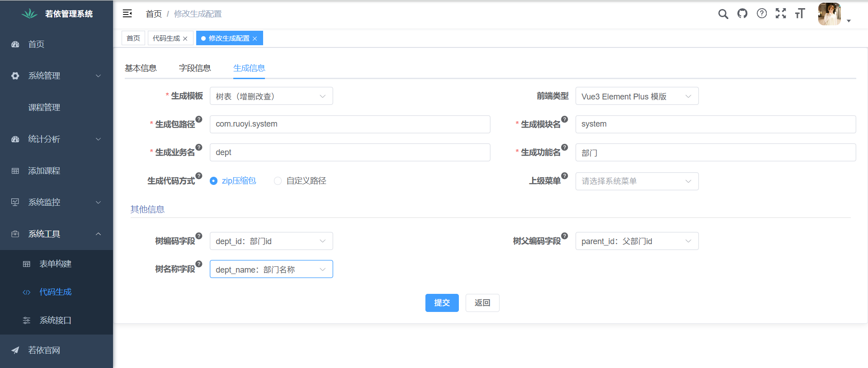
Task: Show help tooltip for 树名称字段
Action: click(x=199, y=264)
